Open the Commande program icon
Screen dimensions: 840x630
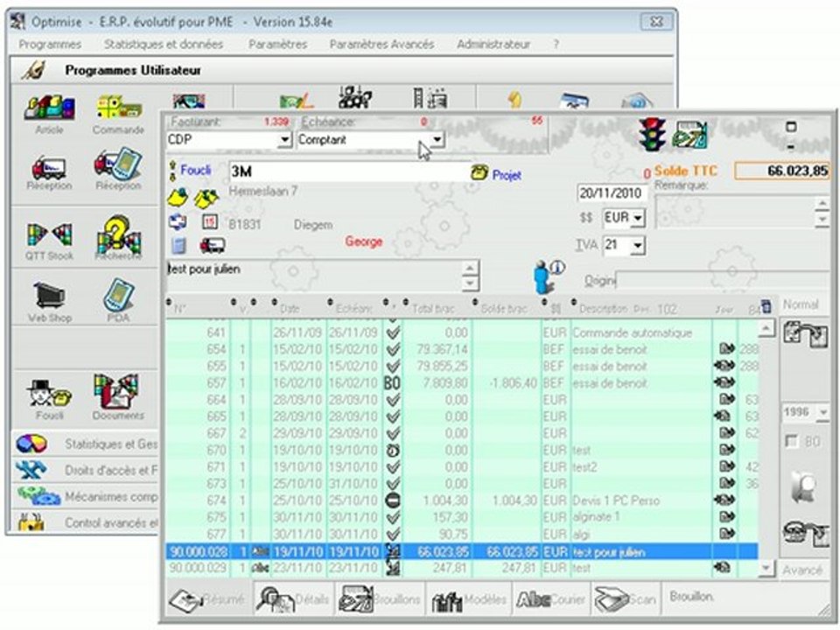pos(119,108)
